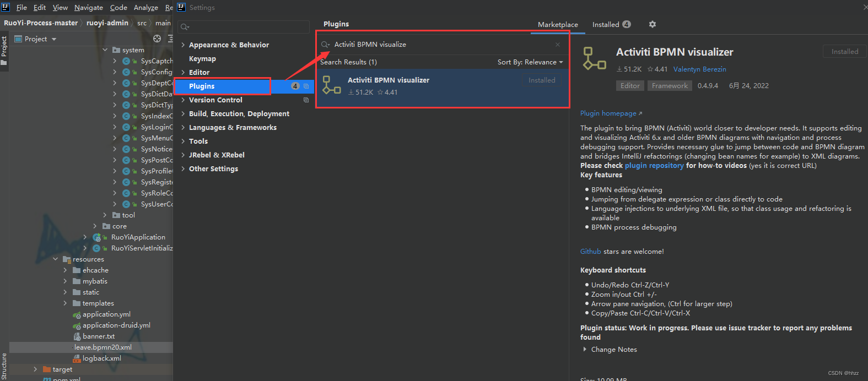Viewport: 868px width, 381px height.
Task: Expand Version Control settings
Action: point(183,100)
